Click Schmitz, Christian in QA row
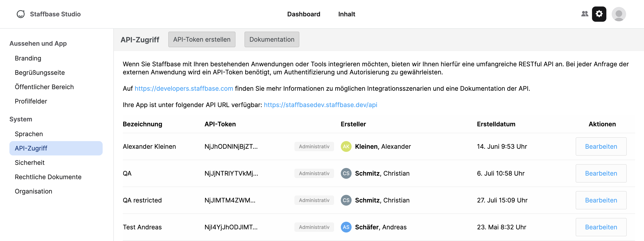The width and height of the screenshot is (644, 241). pyautogui.click(x=382, y=174)
